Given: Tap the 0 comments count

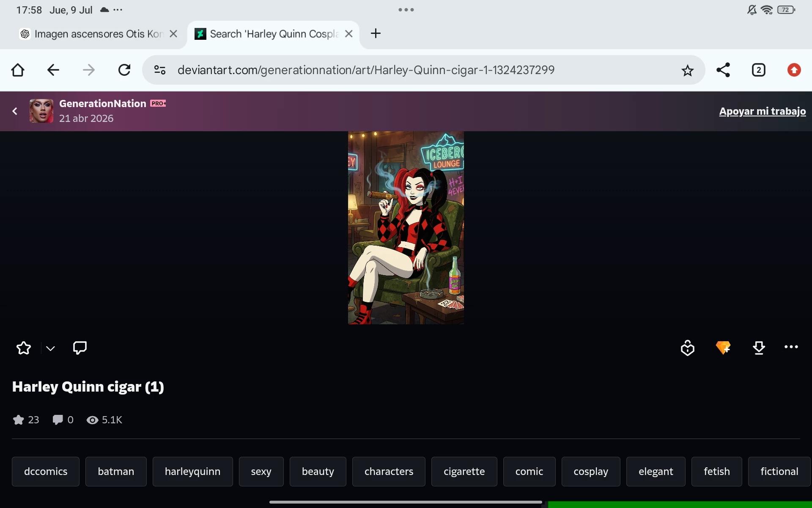Looking at the screenshot, I should 63,420.
